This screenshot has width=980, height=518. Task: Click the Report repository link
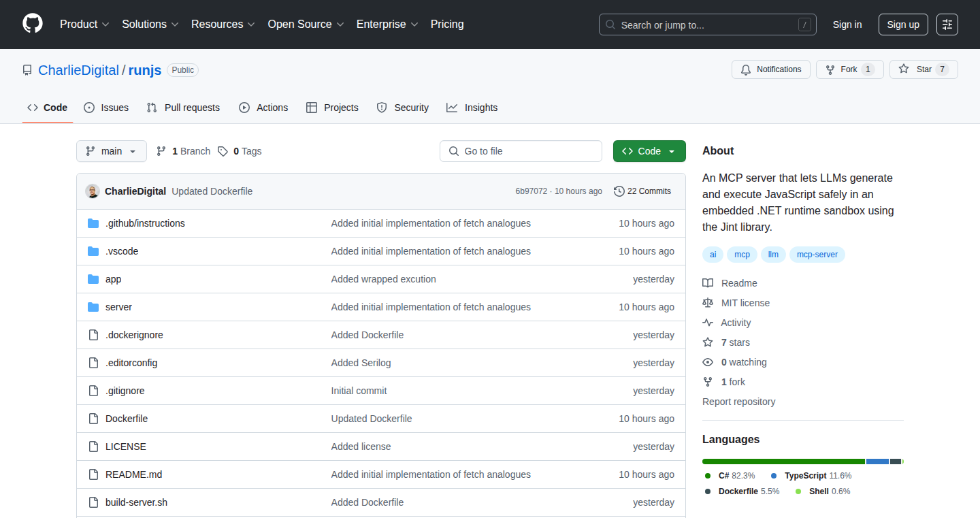[x=738, y=402]
